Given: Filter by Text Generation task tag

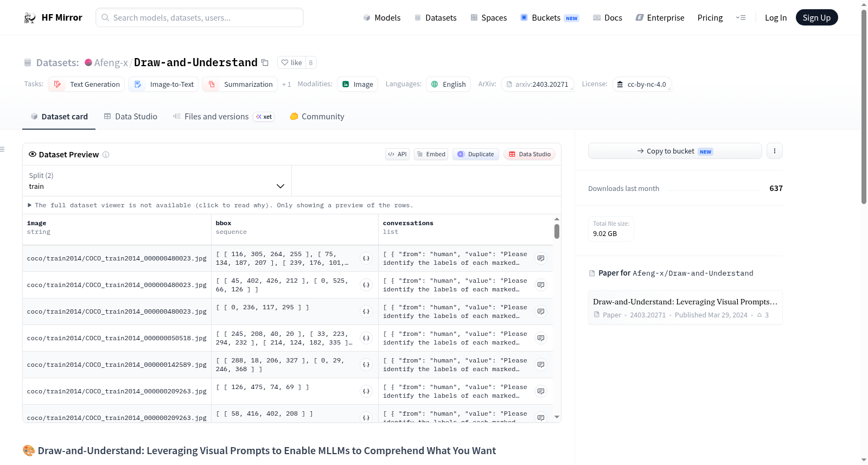Looking at the screenshot, I should [x=87, y=84].
